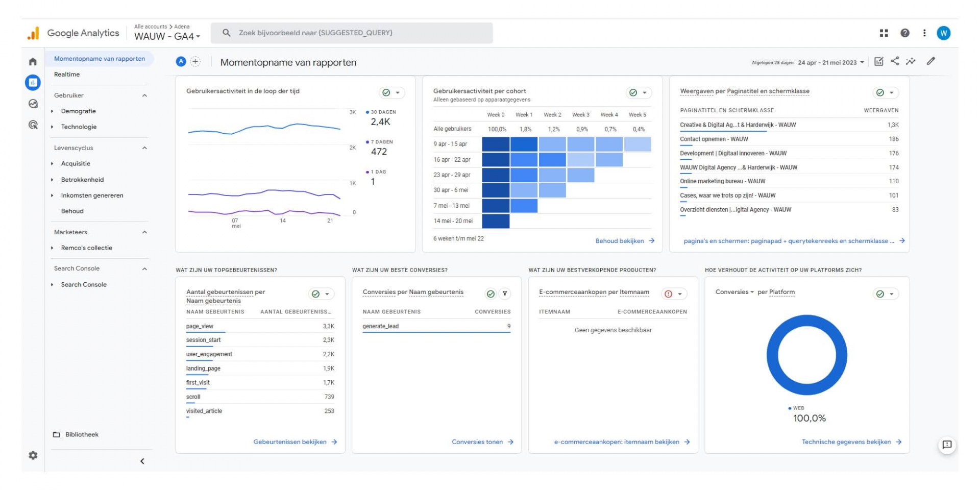Viewport: 980px width, 490px height.
Task: Open status dropdown on Weergaven per Paginatitel card
Action: 886,93
